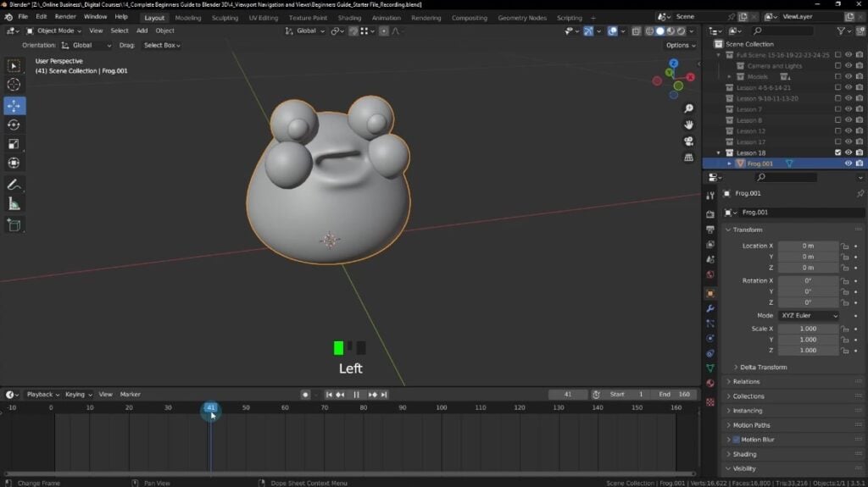Pick the Measure tool
The image size is (868, 487).
(x=14, y=204)
